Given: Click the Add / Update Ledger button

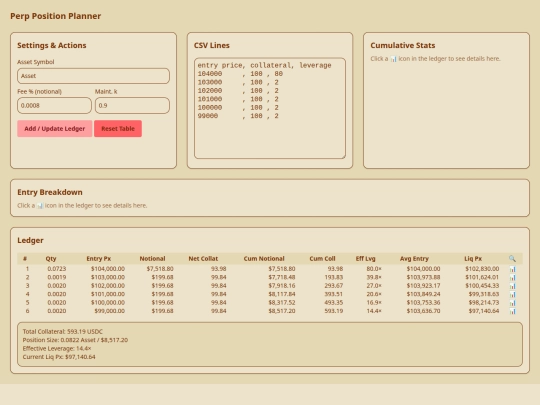Looking at the screenshot, I should (x=55, y=128).
